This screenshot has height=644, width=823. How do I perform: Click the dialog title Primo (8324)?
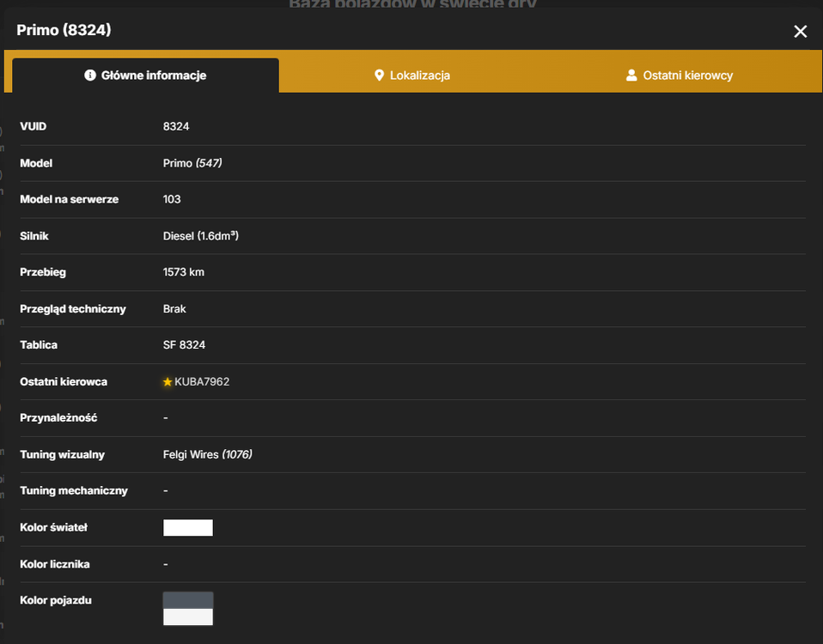coord(64,30)
